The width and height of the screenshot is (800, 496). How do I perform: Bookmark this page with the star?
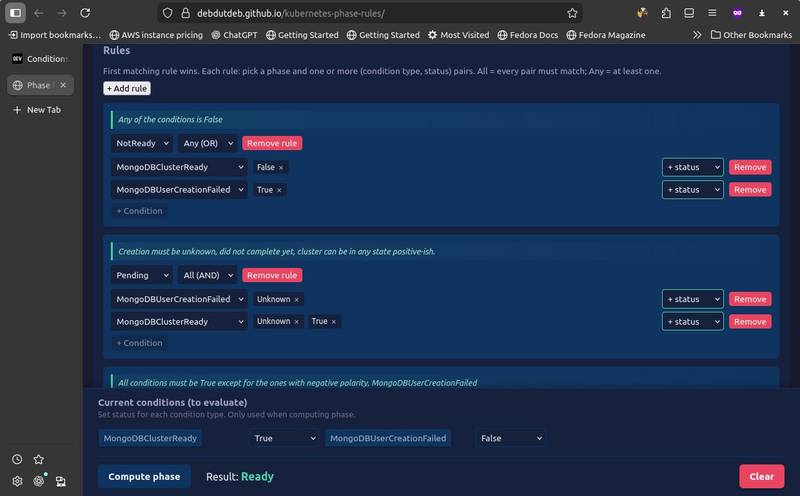[x=572, y=13]
